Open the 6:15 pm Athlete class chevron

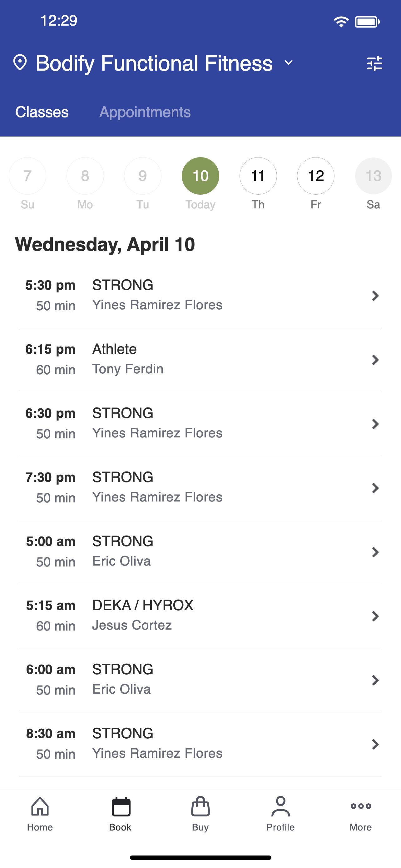point(375,360)
